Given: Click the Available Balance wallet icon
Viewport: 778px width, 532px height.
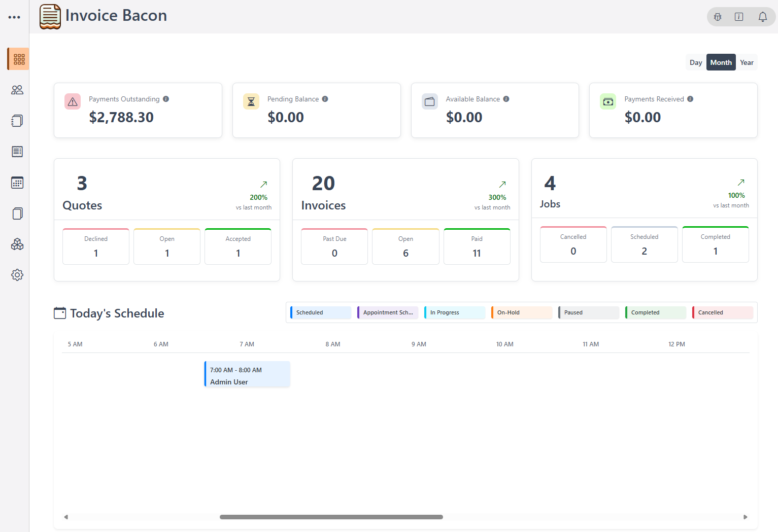Looking at the screenshot, I should [x=430, y=101].
